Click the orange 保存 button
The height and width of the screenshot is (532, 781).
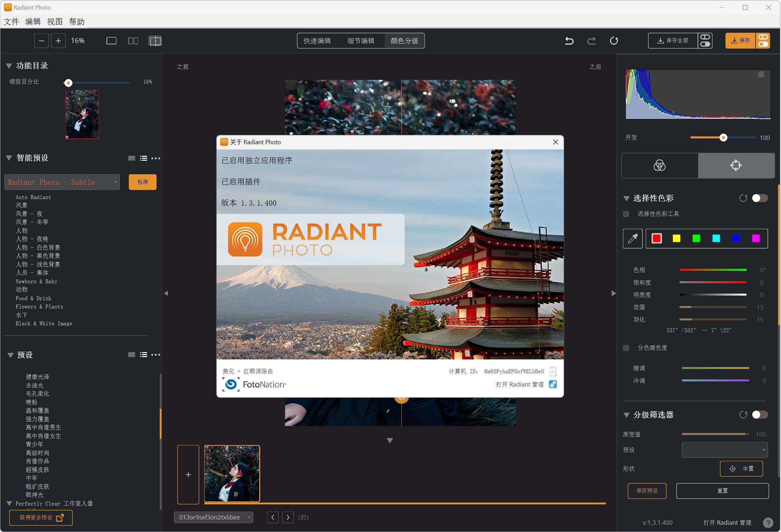point(740,41)
